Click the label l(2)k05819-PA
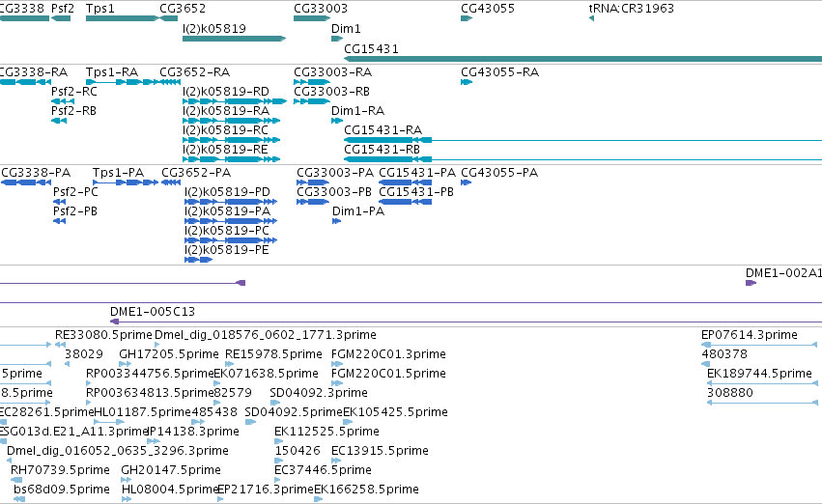822x504 pixels. click(228, 211)
